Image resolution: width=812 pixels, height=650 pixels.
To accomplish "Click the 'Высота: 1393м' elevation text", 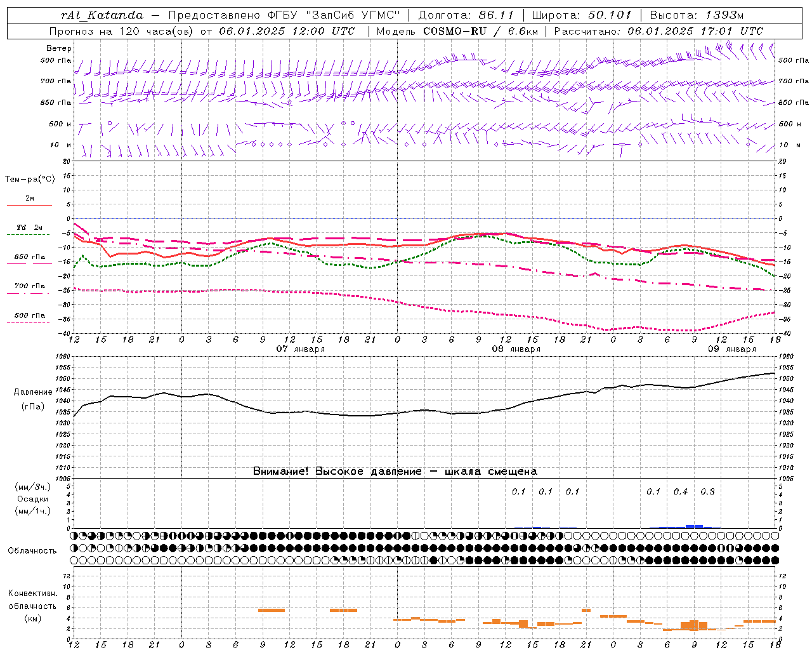I will click(x=697, y=15).
